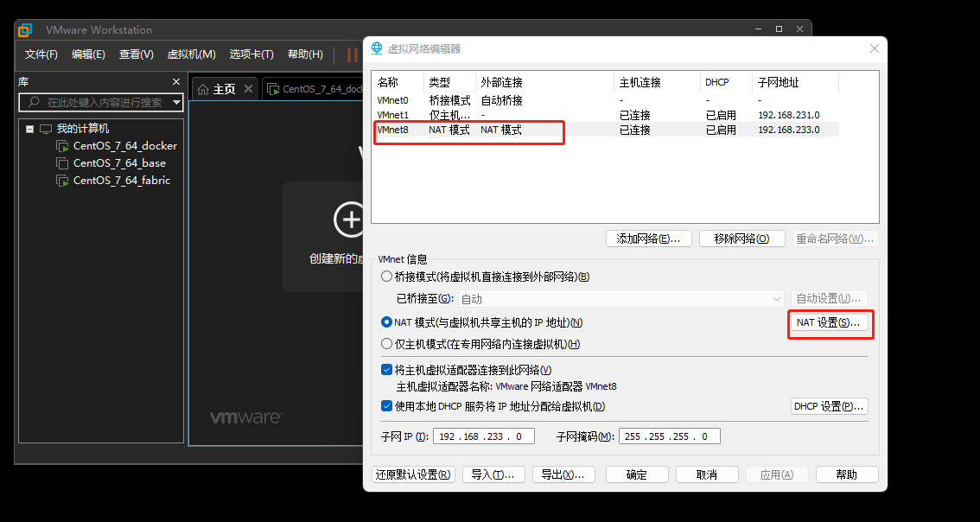Close the 虚拟网络编辑器 dialog
The image size is (980, 522).
pos(875,48)
